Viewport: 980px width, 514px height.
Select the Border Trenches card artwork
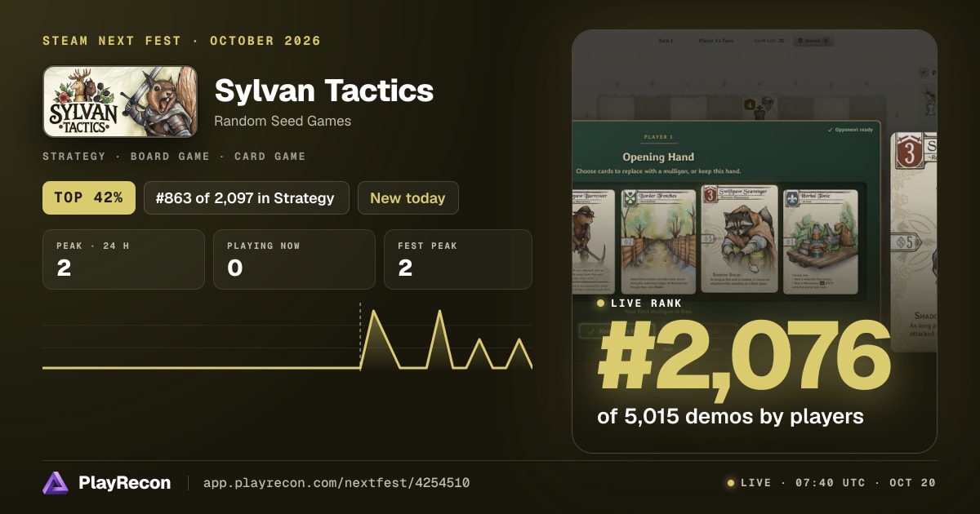point(659,241)
